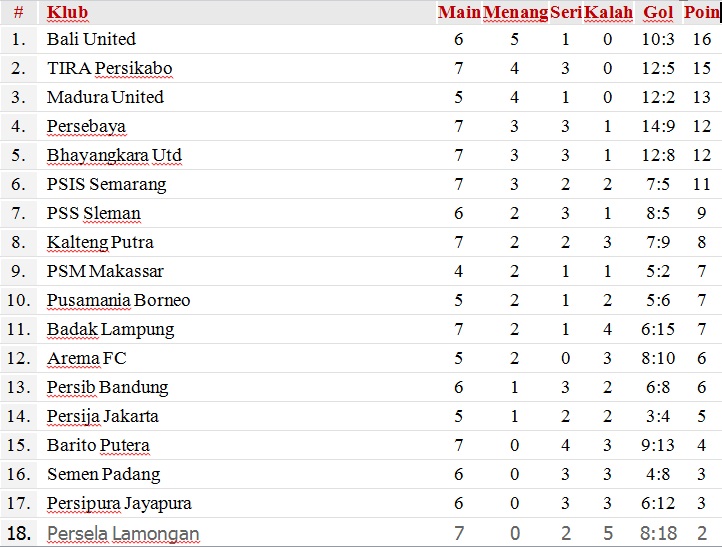
Task: Click Persipura Jayapura in the standings
Action: click(119, 503)
